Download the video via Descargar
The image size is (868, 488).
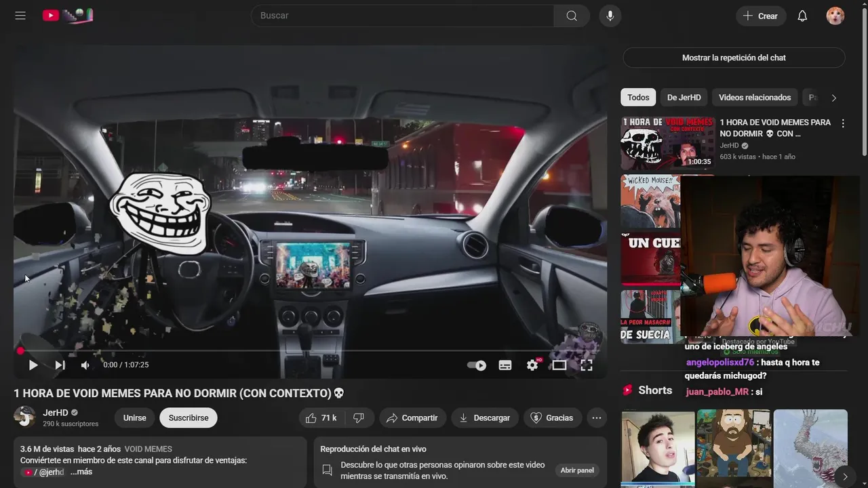(x=484, y=418)
